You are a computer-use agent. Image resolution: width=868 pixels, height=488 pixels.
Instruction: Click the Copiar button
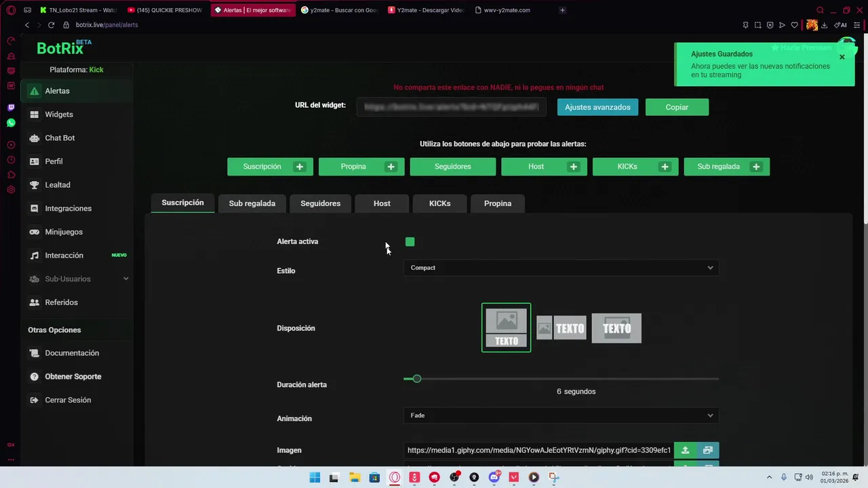pos(677,107)
